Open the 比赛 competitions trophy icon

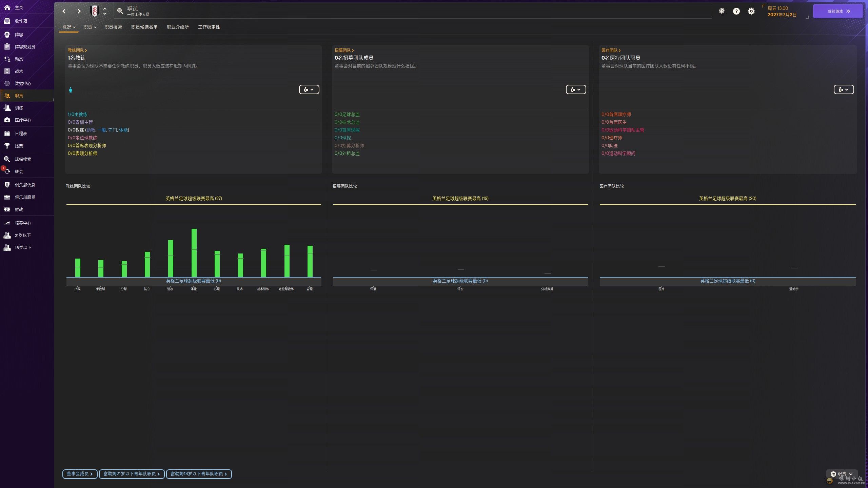pos(7,146)
